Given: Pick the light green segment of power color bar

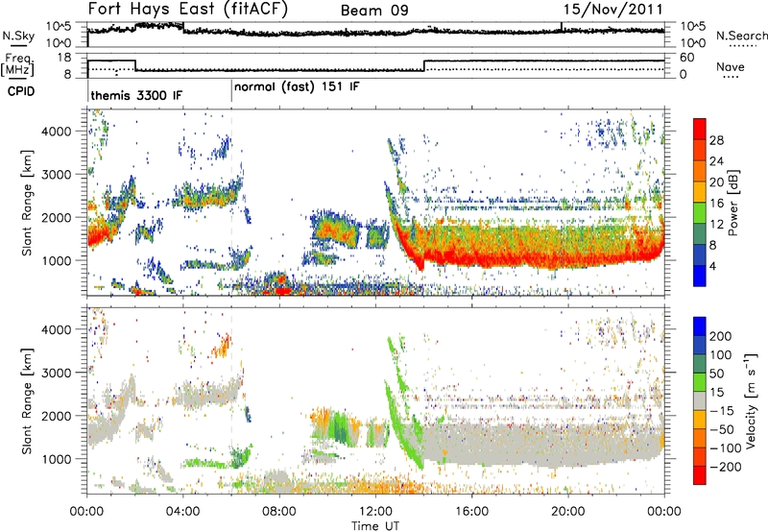Looking at the screenshot, I should 700,213.
